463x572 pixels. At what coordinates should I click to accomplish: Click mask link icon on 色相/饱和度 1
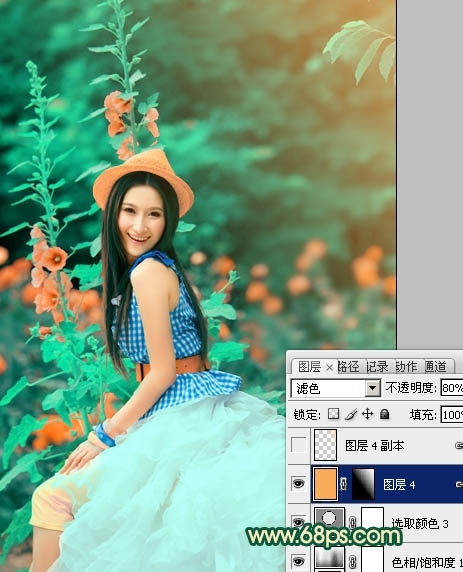pos(352,561)
